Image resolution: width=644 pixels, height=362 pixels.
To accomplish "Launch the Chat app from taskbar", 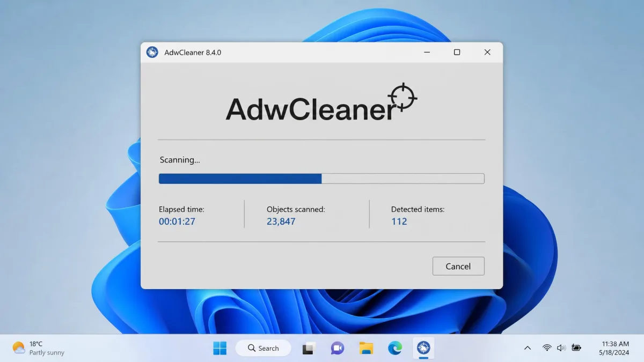I will click(337, 348).
